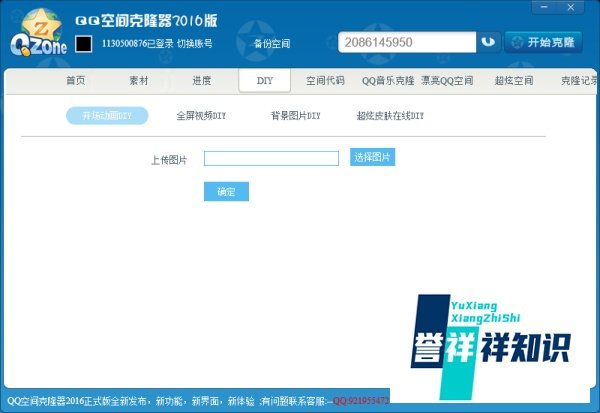Select 背景图片DIY sub-tab
600x413 pixels.
(296, 116)
